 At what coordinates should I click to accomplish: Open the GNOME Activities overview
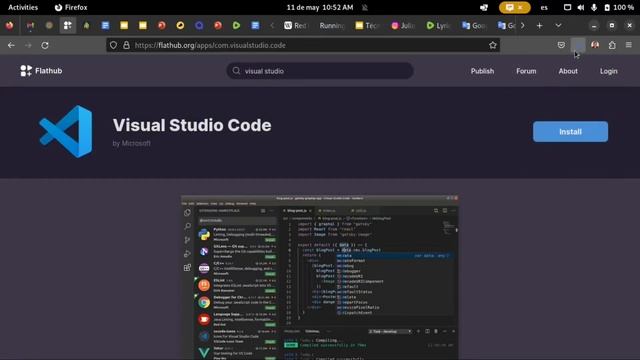pyautogui.click(x=23, y=7)
